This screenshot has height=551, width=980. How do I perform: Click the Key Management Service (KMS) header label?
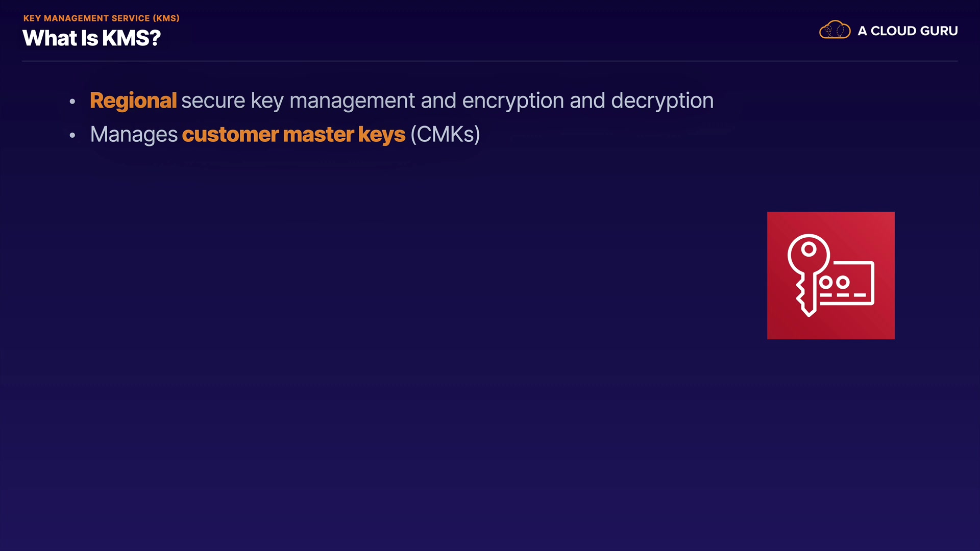pyautogui.click(x=101, y=18)
